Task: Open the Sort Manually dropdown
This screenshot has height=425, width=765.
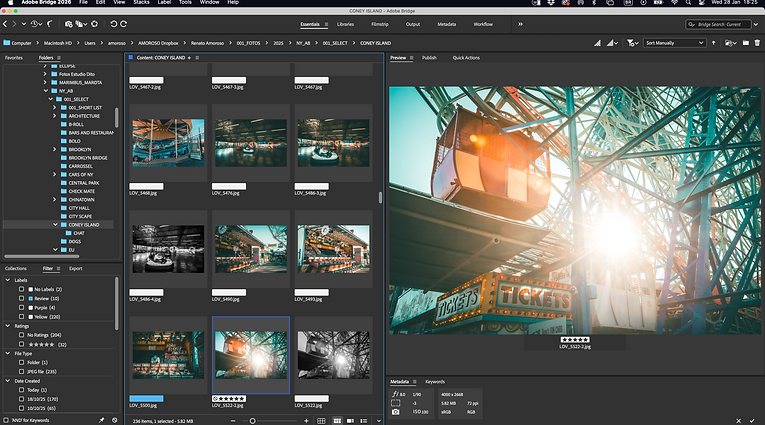Action: pyautogui.click(x=674, y=43)
